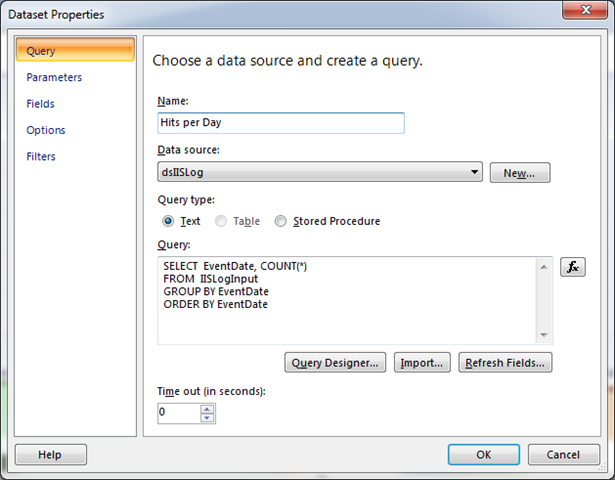615x480 pixels.
Task: Cancel the dataset dialog
Action: point(564,455)
